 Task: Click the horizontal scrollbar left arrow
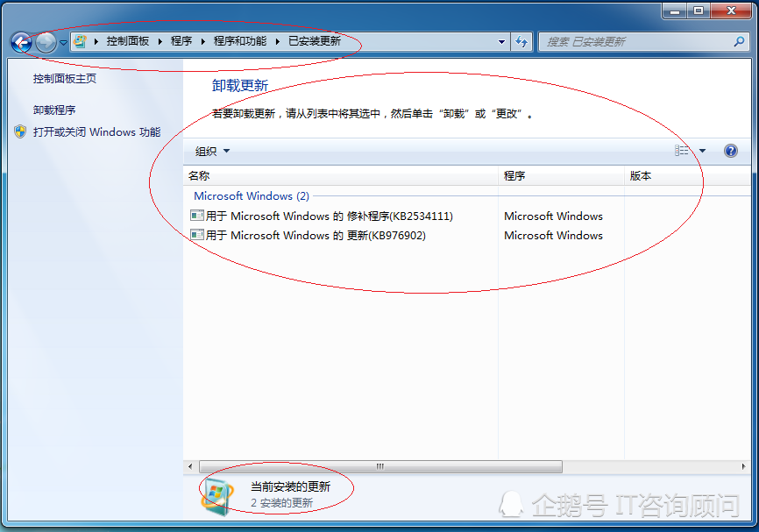[190, 466]
